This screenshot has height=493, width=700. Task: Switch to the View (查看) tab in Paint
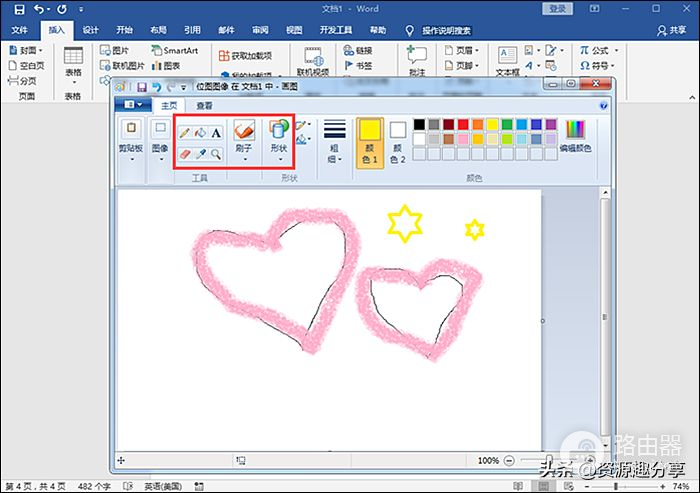(204, 105)
